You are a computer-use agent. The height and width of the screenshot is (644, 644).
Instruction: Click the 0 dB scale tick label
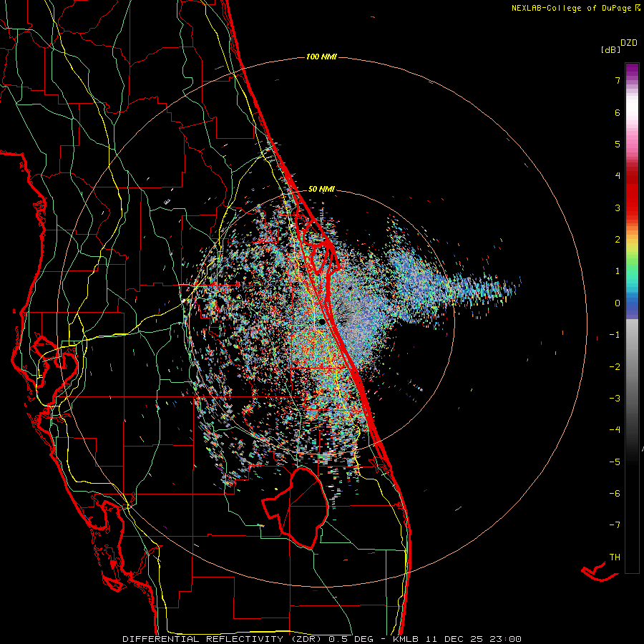(x=618, y=303)
